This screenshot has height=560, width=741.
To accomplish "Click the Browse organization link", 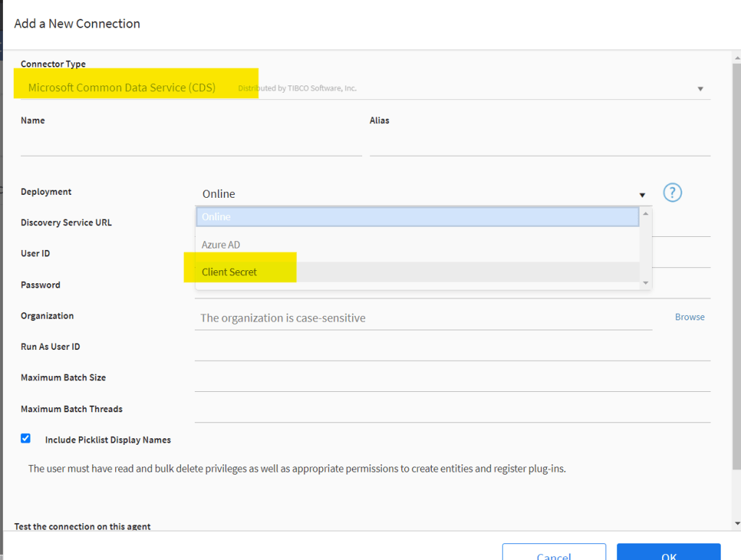I will pos(689,317).
